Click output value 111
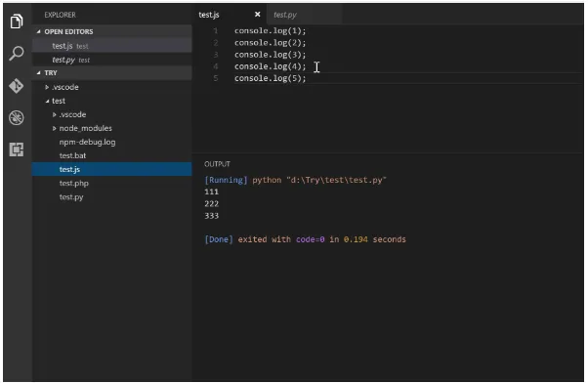588x383 pixels. pos(212,191)
